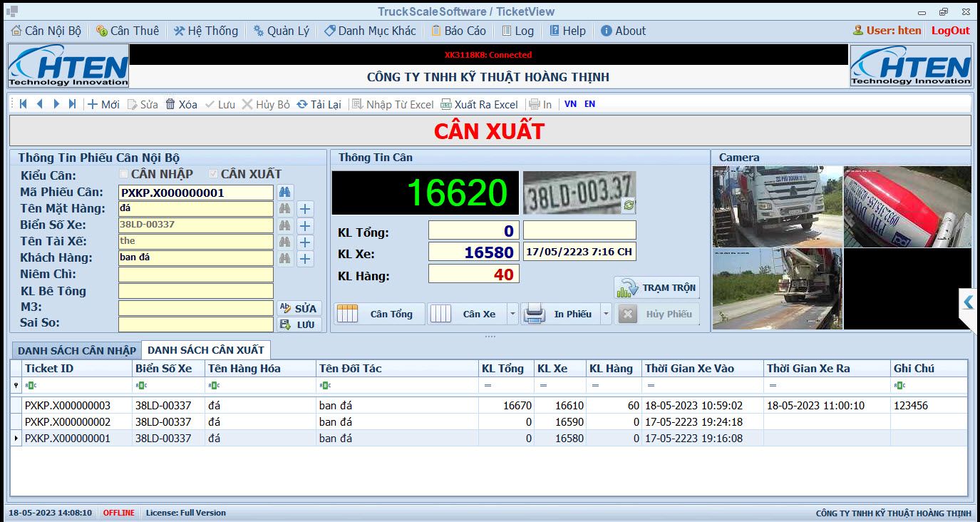Click the Tải Lại reload icon
Viewport: 980px width, 522px height.
click(302, 104)
